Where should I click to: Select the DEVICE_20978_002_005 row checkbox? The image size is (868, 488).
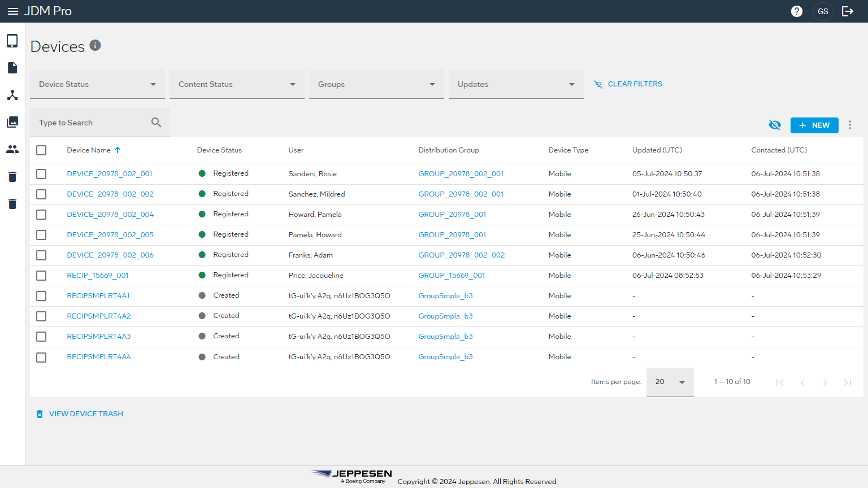[41, 235]
